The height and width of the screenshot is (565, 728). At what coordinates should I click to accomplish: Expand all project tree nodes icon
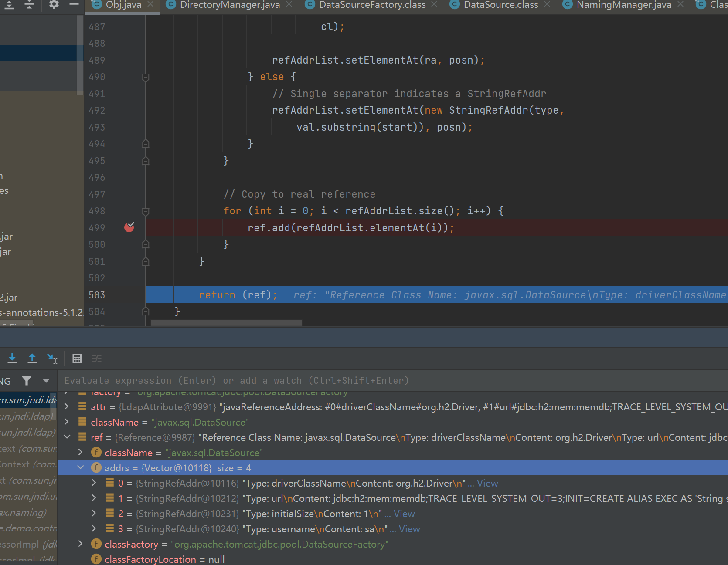coord(9,5)
